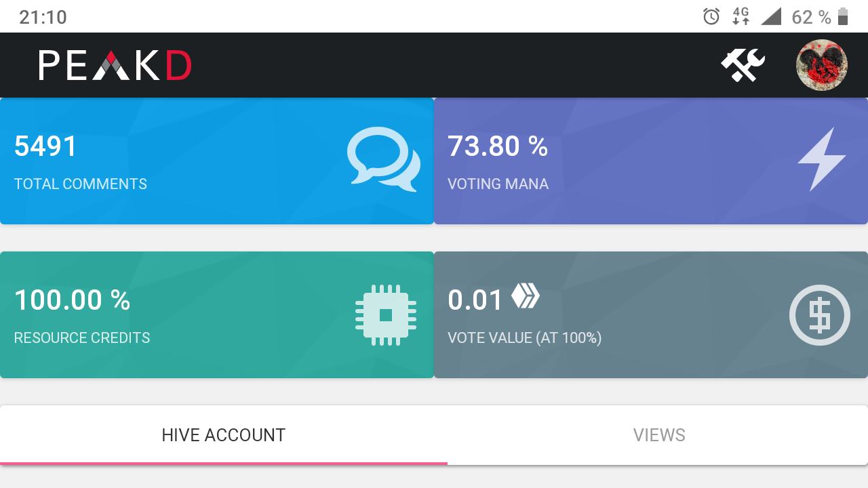Screen dimensions: 868x488
Task: Open the Voting Mana card
Action: click(651, 161)
